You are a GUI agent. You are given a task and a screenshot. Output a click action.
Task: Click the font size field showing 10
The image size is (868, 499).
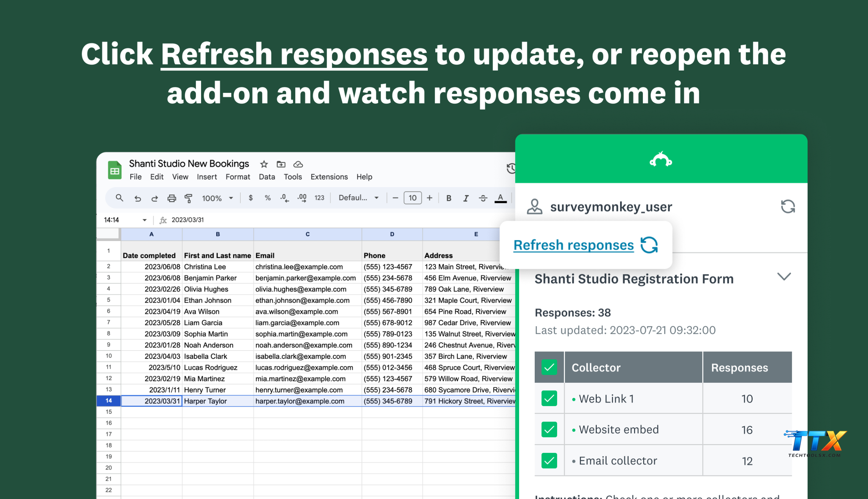click(x=413, y=198)
